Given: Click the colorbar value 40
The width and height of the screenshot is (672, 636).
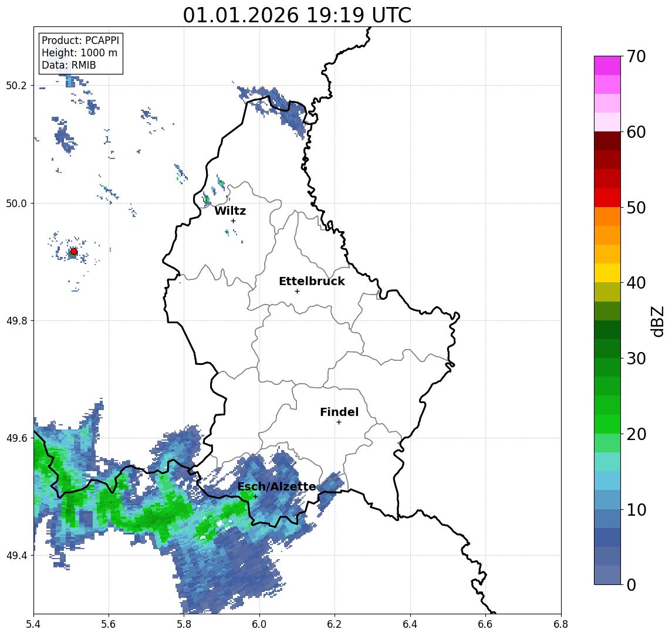Looking at the screenshot, I should [636, 283].
